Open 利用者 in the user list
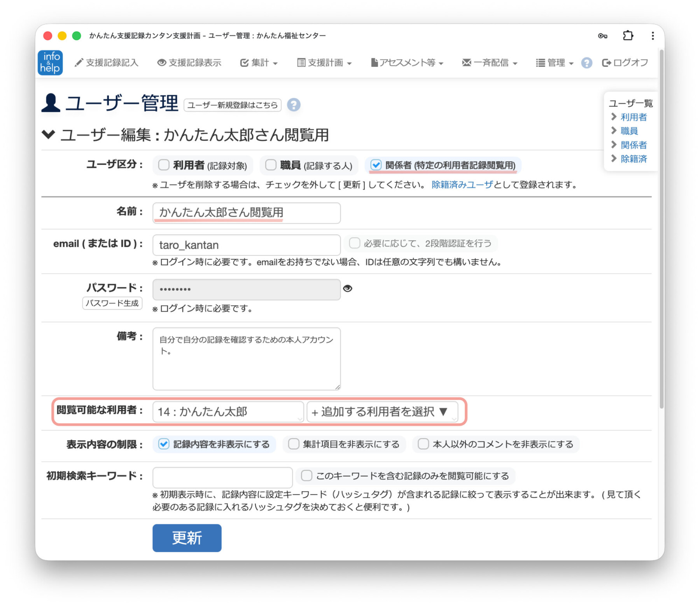The width and height of the screenshot is (700, 607). coord(633,117)
